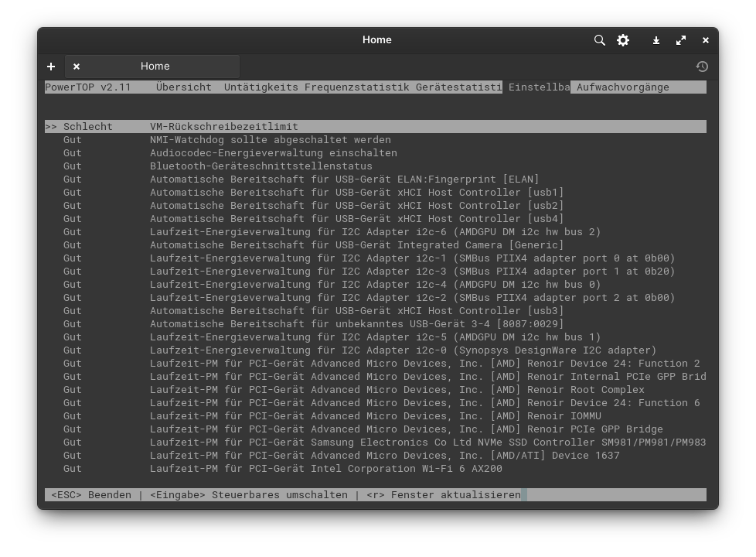Select I2C Adapter i2c-1 SMBus row
Screen dimensions: 756x557
pos(376,258)
